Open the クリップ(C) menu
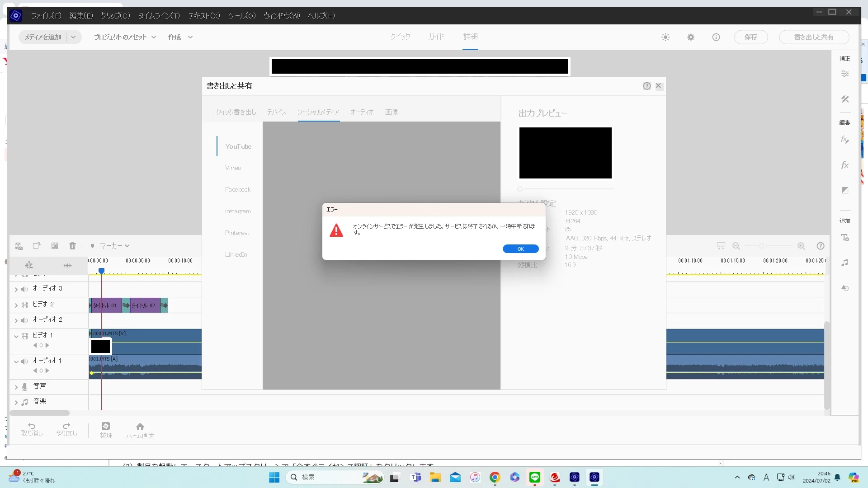The image size is (868, 488). click(x=115, y=16)
